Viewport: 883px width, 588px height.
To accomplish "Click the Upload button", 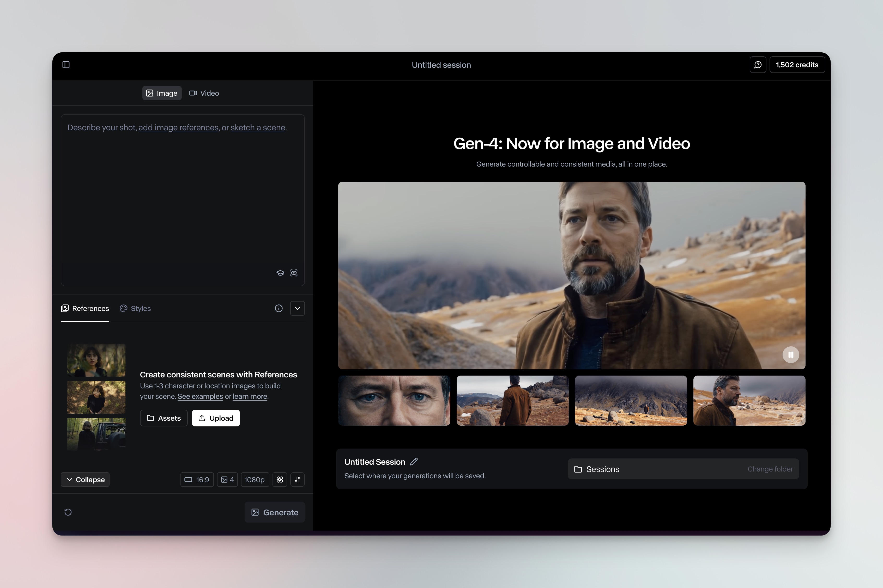I will pyautogui.click(x=216, y=418).
